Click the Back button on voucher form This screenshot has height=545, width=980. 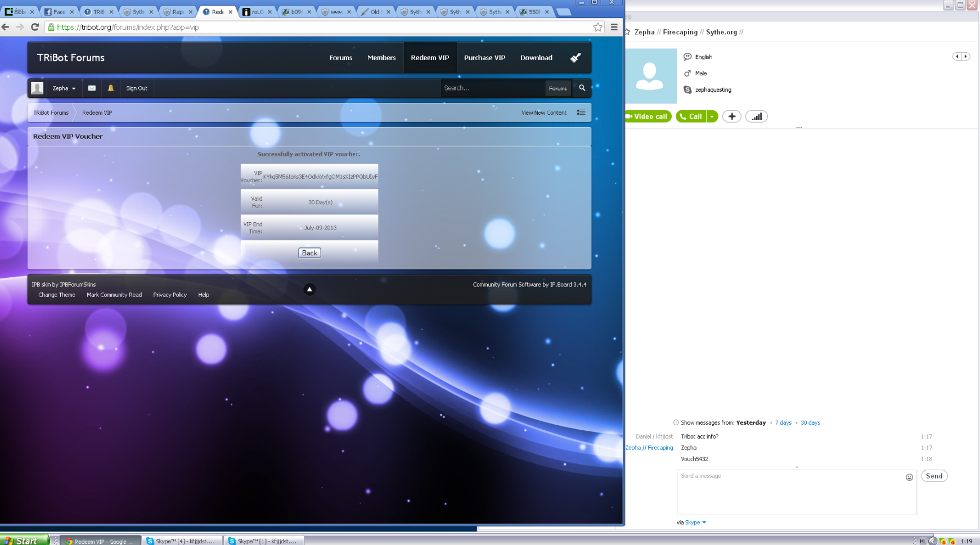point(309,253)
